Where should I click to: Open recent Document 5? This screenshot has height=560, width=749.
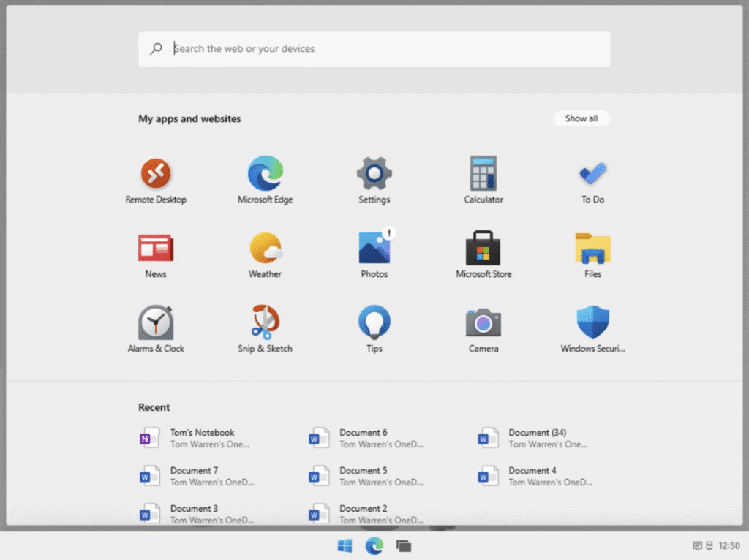(x=366, y=476)
